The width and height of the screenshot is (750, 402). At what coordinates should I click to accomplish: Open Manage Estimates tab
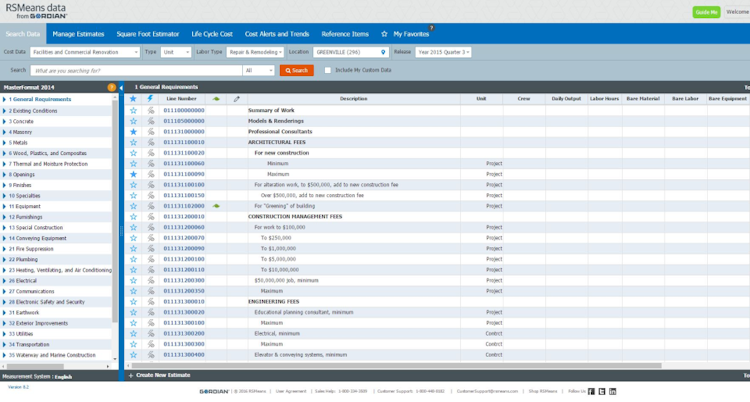[78, 34]
